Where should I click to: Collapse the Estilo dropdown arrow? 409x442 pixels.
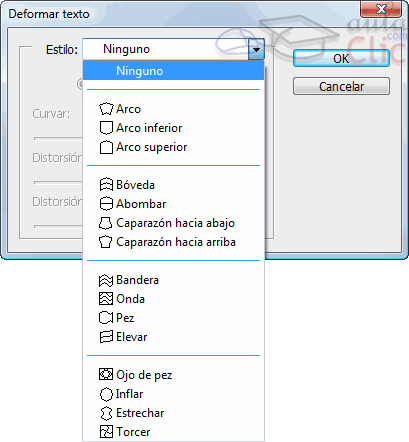(256, 49)
